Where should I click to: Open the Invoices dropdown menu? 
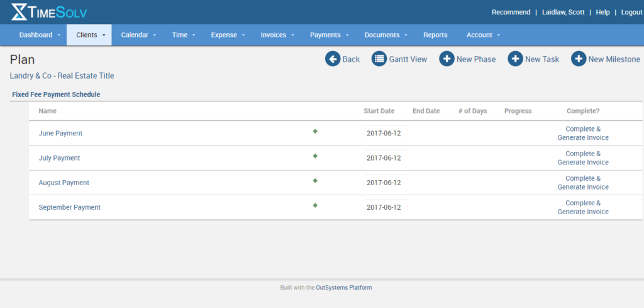tap(277, 35)
